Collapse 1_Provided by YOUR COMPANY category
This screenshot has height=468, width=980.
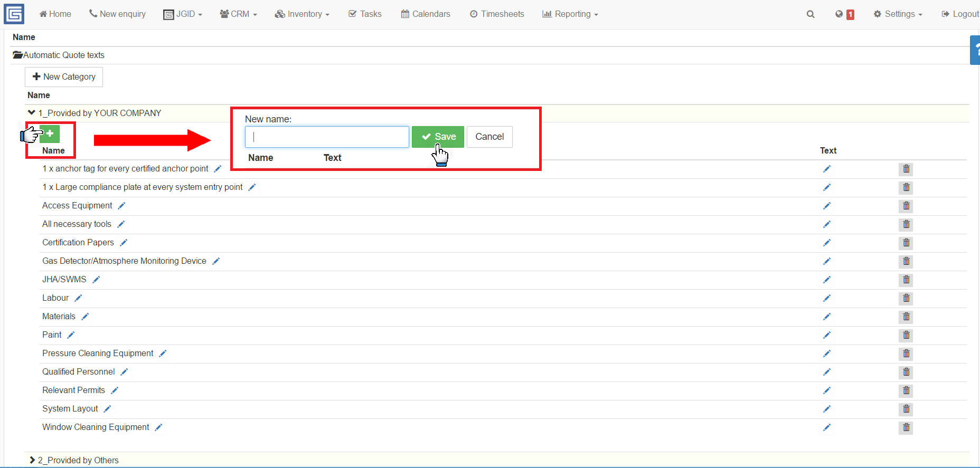click(x=32, y=113)
